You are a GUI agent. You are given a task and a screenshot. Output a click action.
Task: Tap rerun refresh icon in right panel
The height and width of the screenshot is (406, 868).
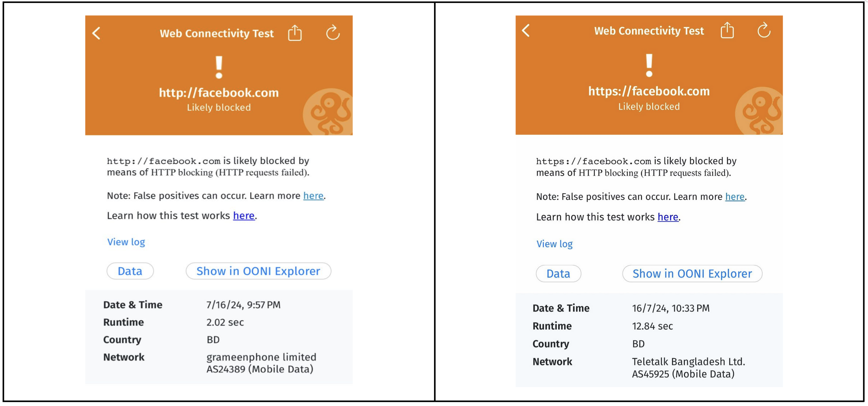(764, 31)
